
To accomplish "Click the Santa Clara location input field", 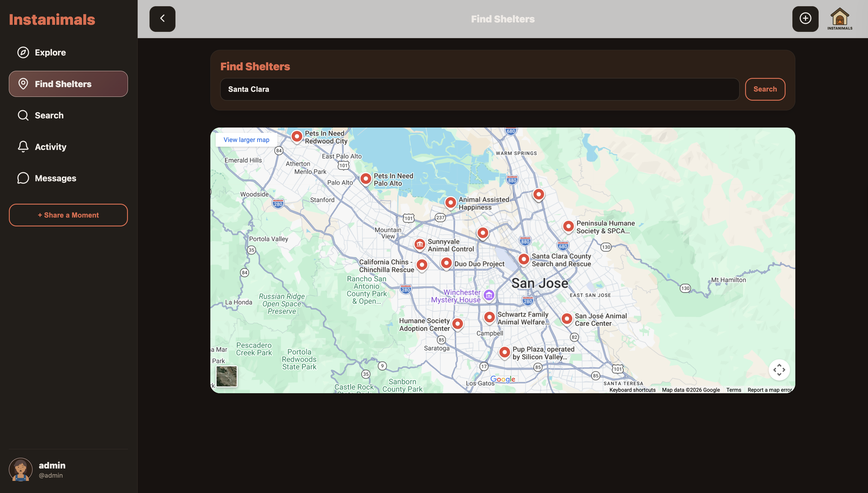I will [479, 89].
